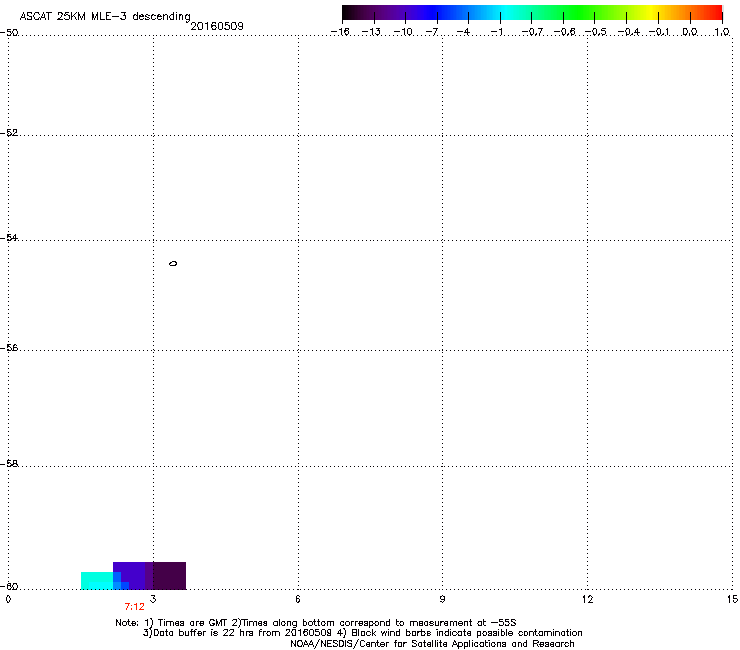The height and width of the screenshot is (650, 740).
Task: Click the cyan data cell near 60S
Action: [97, 581]
